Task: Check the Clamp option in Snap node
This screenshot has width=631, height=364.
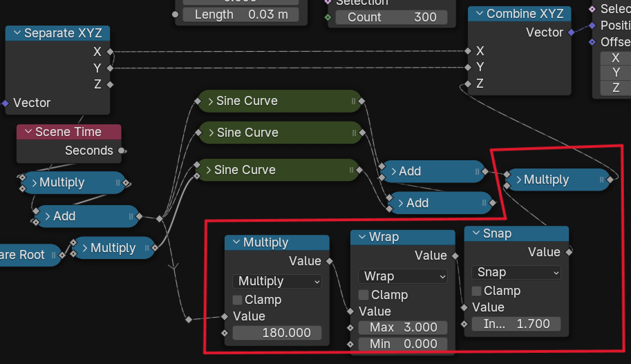Action: 477,291
